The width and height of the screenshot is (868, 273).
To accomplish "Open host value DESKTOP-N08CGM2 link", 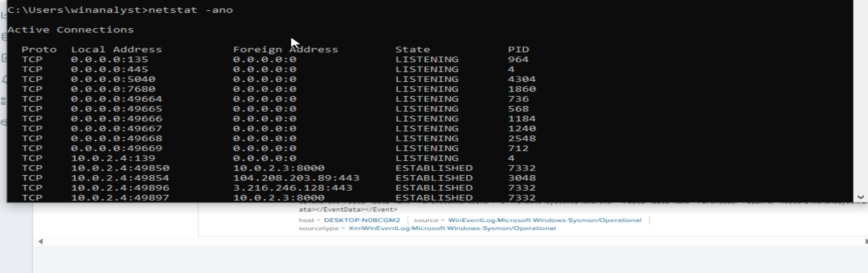I will tap(362, 220).
